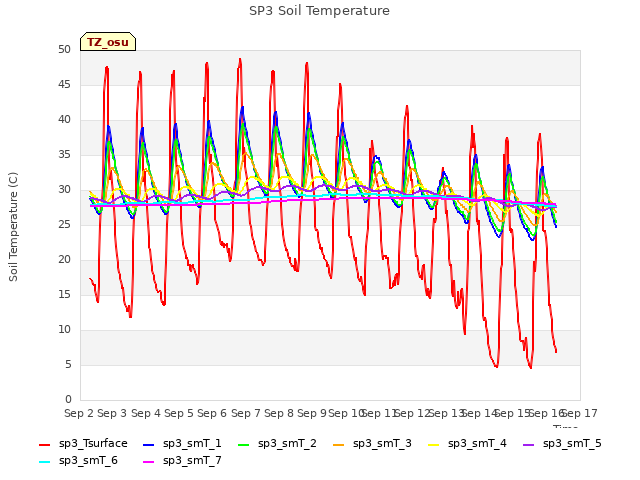Toggle the sp3_smT_1 legend label
The height and width of the screenshot is (480, 640).
pyautogui.click(x=192, y=444)
